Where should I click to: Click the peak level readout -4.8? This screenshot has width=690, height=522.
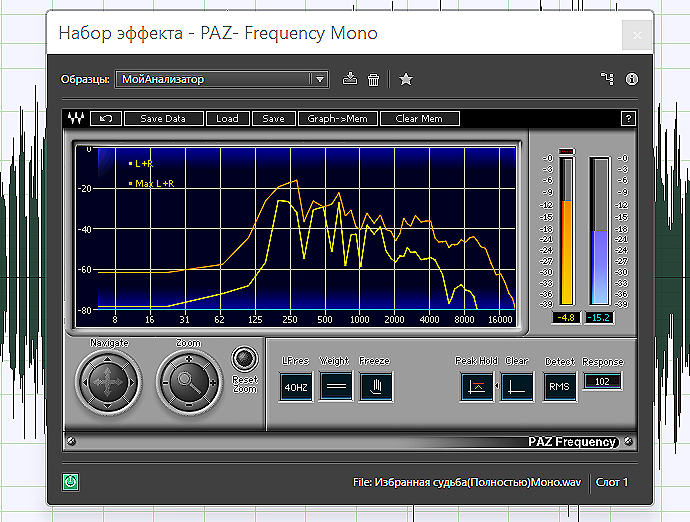pos(566,317)
